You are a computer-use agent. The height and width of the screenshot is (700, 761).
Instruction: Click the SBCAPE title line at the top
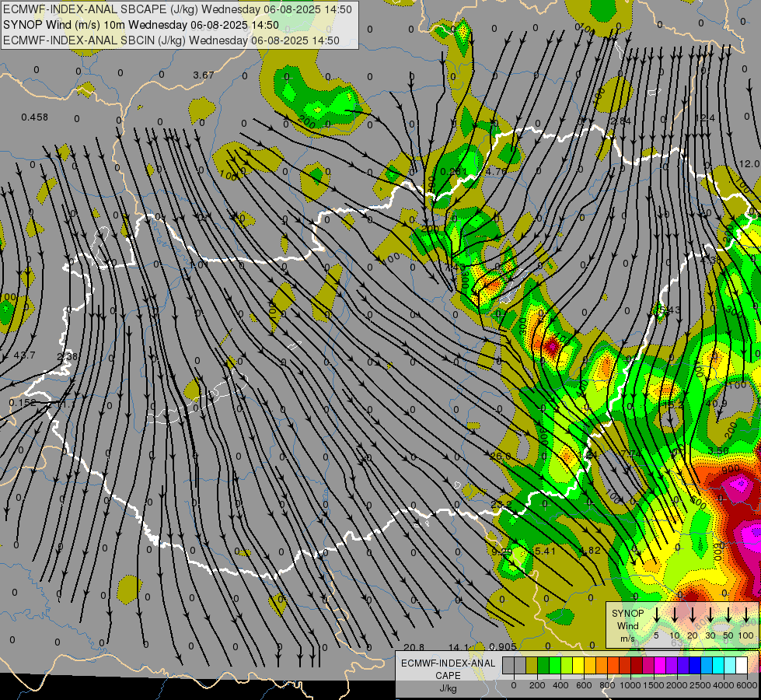tap(178, 9)
